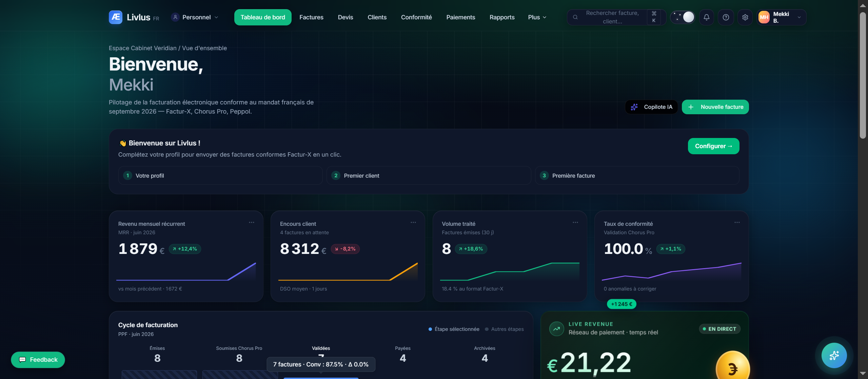868x379 pixels.
Task: Open options menu on Encours client card
Action: point(413,222)
